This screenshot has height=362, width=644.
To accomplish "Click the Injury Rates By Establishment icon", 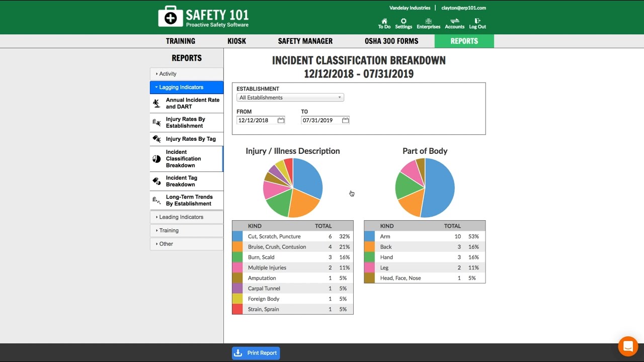I will pyautogui.click(x=156, y=122).
